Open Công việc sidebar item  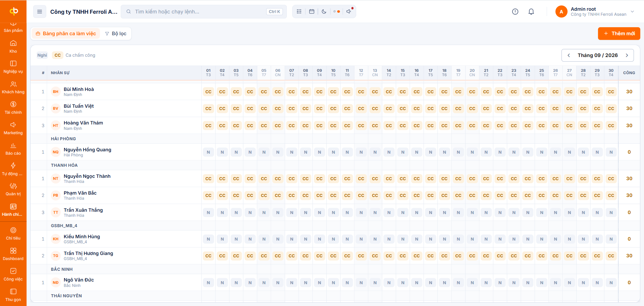pyautogui.click(x=13, y=275)
